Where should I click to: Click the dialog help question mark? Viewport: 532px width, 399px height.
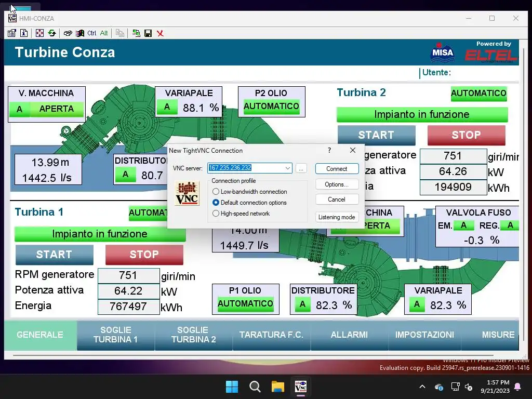[329, 150]
